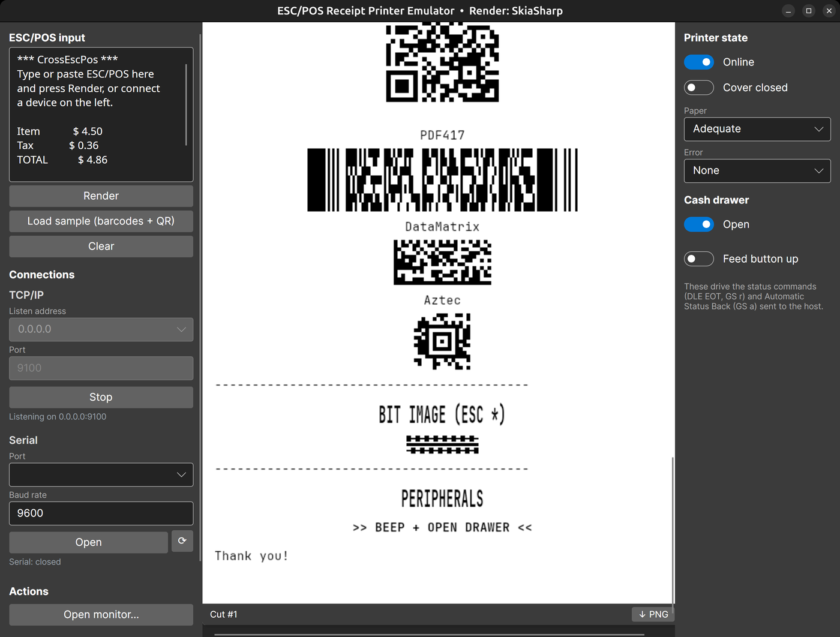Toggle the Cover closed switch
This screenshot has height=637, width=840.
click(699, 88)
